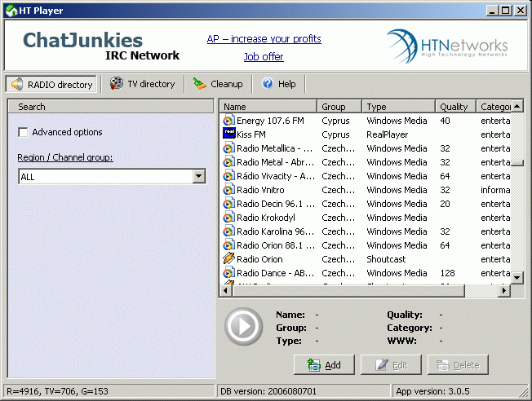532x401 pixels.
Task: Maximize the HT Player window
Action: (506, 11)
